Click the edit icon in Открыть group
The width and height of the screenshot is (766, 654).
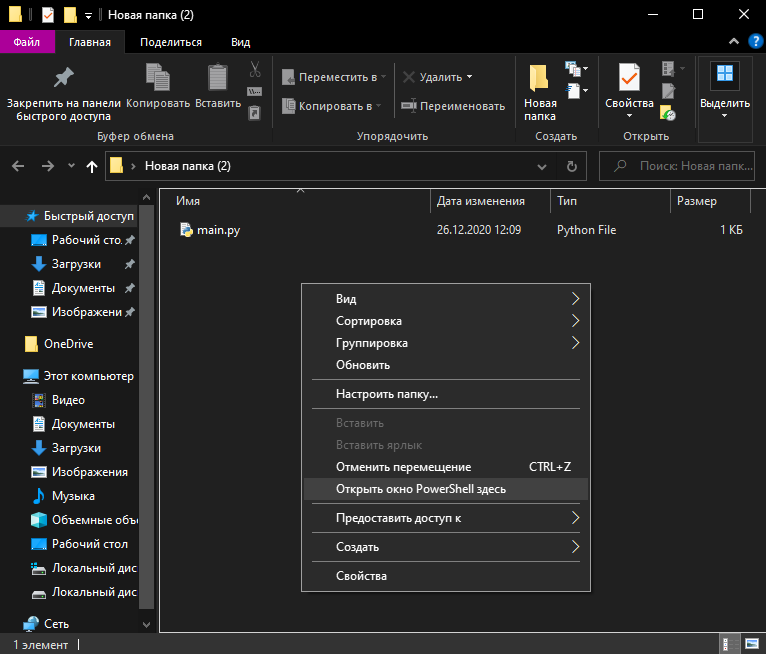pos(668,91)
